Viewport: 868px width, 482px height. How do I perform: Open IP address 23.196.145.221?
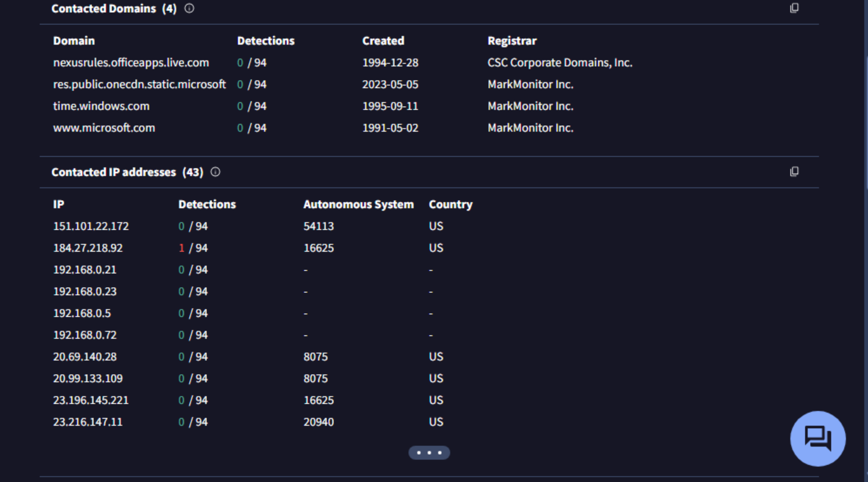click(x=91, y=400)
